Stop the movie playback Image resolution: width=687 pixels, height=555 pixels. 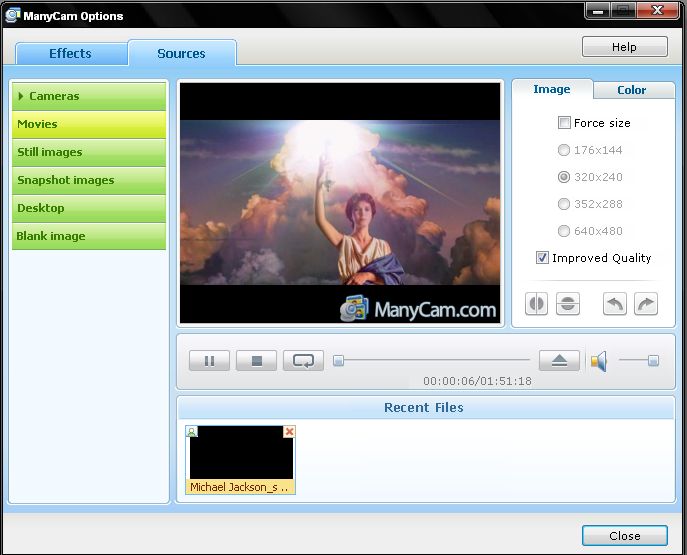[x=256, y=361]
